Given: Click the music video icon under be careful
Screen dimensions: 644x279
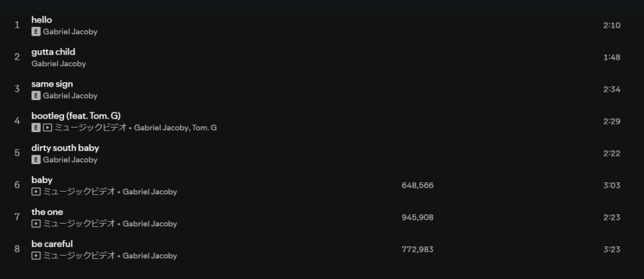Looking at the screenshot, I should pos(36,256).
